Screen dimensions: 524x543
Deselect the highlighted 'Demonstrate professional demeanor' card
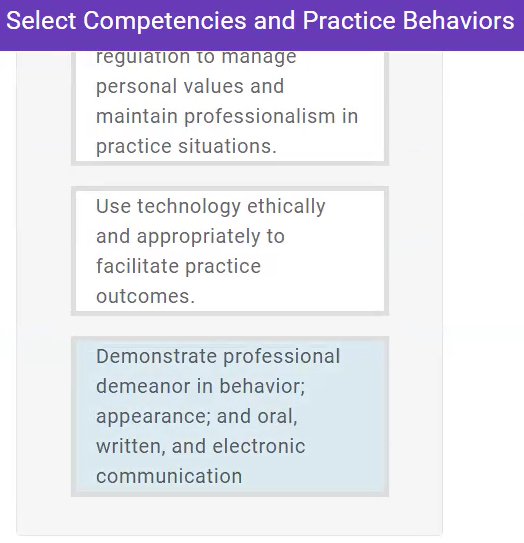pyautogui.click(x=230, y=417)
